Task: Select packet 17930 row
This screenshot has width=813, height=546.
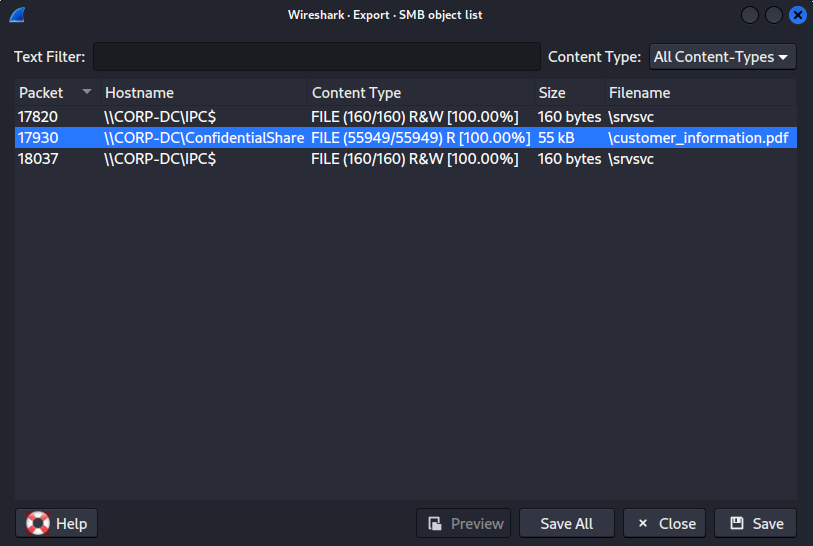Action: click(405, 137)
